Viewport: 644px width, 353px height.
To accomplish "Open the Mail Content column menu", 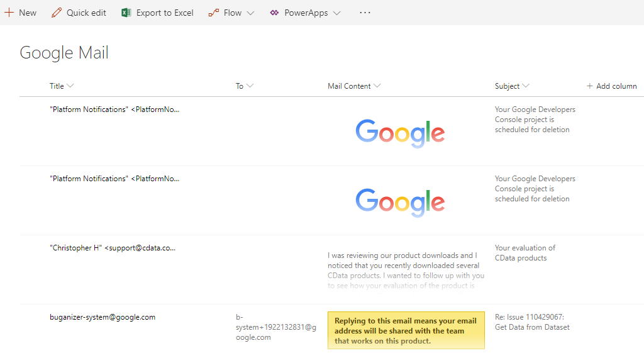I will tap(354, 86).
